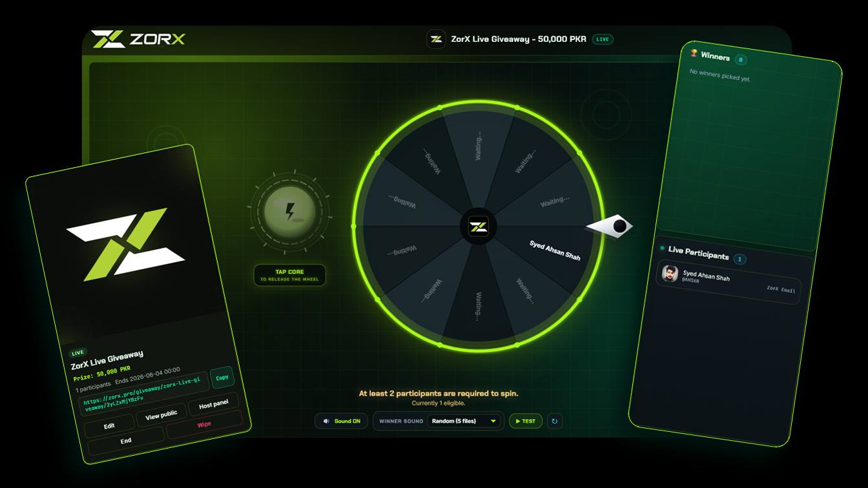Click the TEST sound button

[526, 421]
